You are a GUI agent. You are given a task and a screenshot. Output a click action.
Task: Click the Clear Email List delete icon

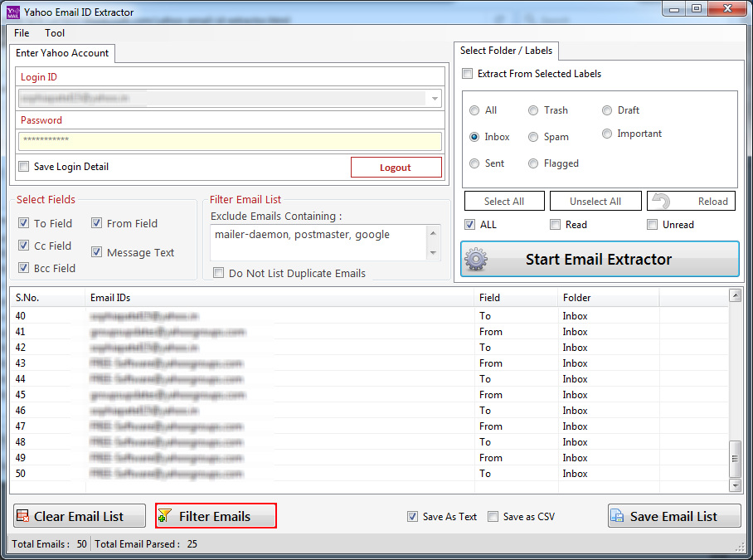pos(23,516)
